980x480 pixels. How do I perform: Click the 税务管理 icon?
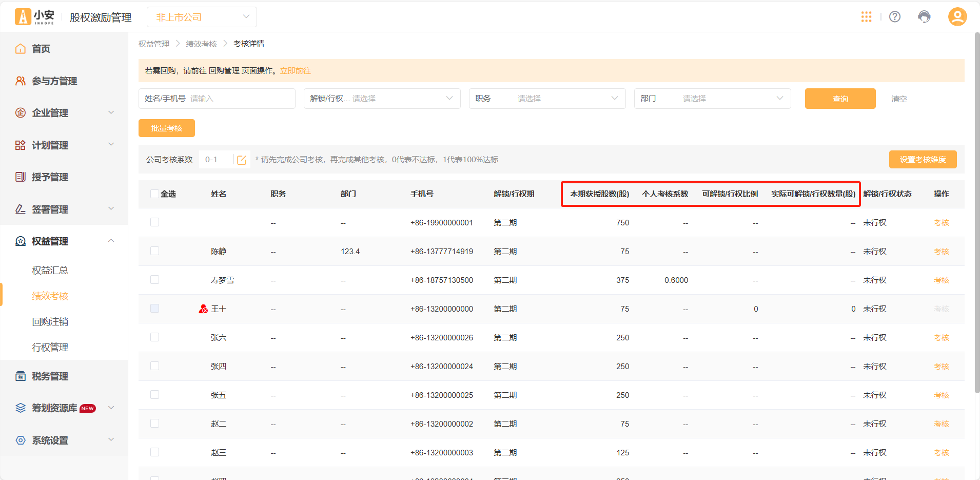(x=21, y=376)
